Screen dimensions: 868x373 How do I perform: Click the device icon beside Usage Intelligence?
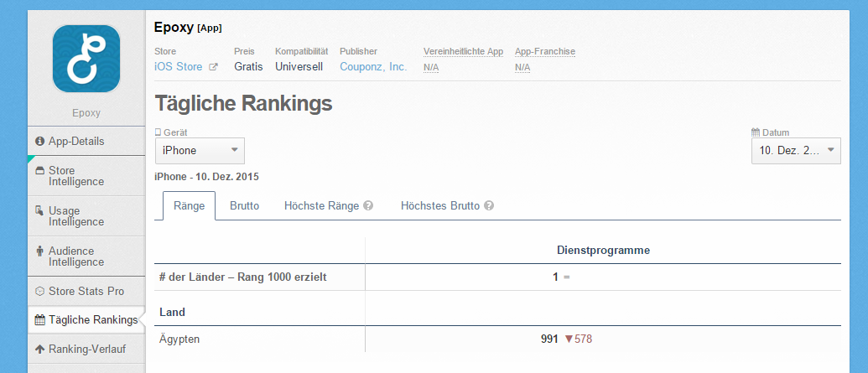tap(40, 211)
